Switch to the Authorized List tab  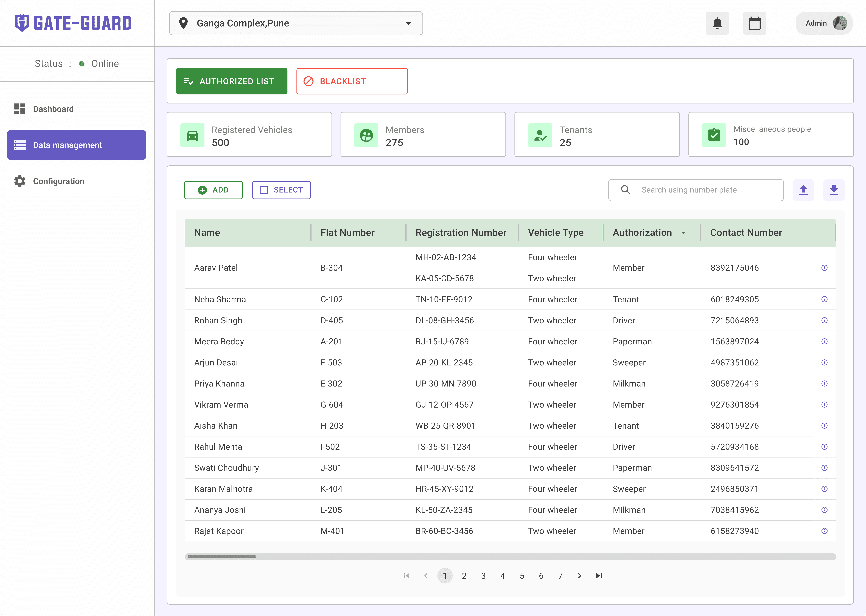(232, 81)
